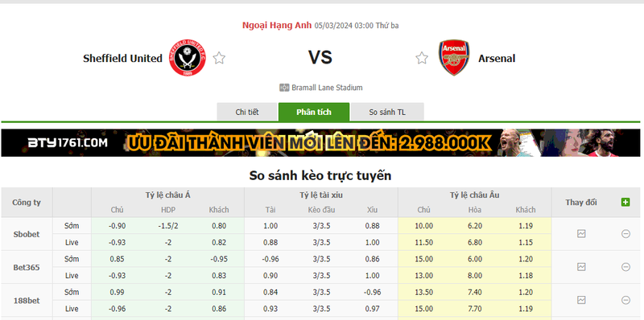644x320 pixels.
Task: Switch to the Chi tiết tab
Action: pyautogui.click(x=247, y=112)
